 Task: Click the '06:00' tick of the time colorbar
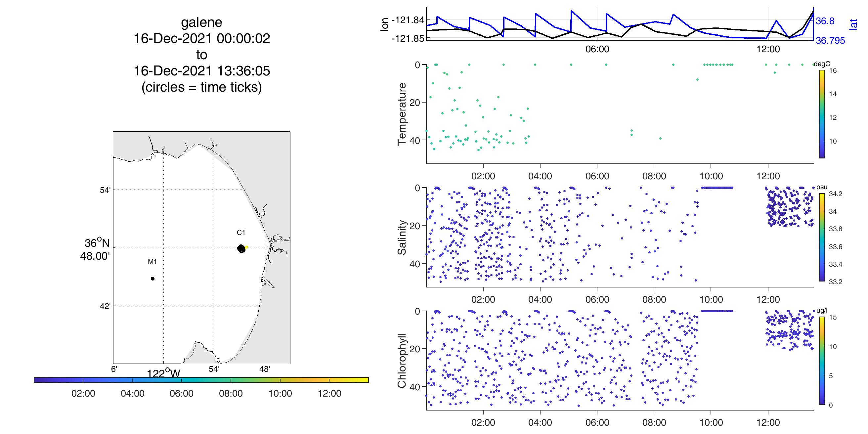point(182,394)
